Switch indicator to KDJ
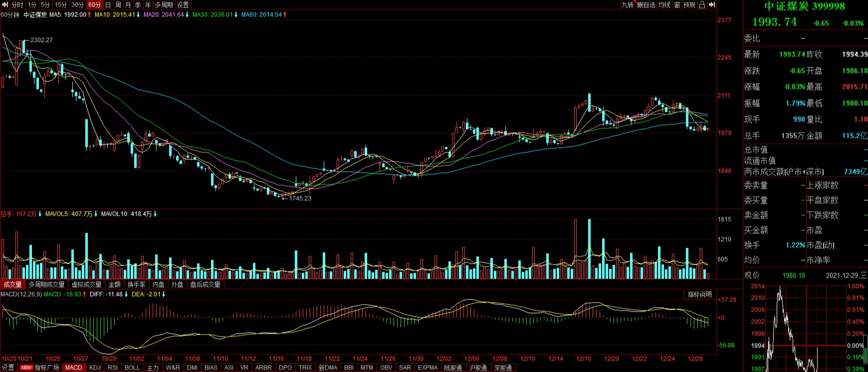This screenshot has width=868, height=372. click(95, 368)
